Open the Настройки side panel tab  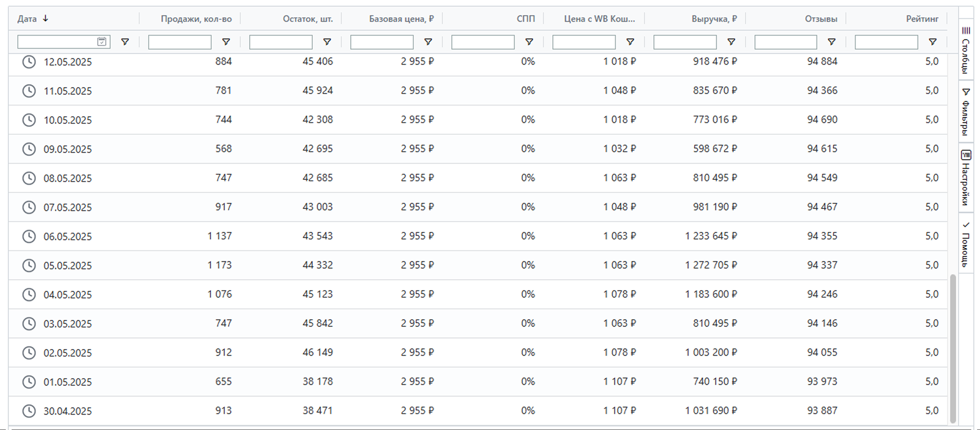965,178
